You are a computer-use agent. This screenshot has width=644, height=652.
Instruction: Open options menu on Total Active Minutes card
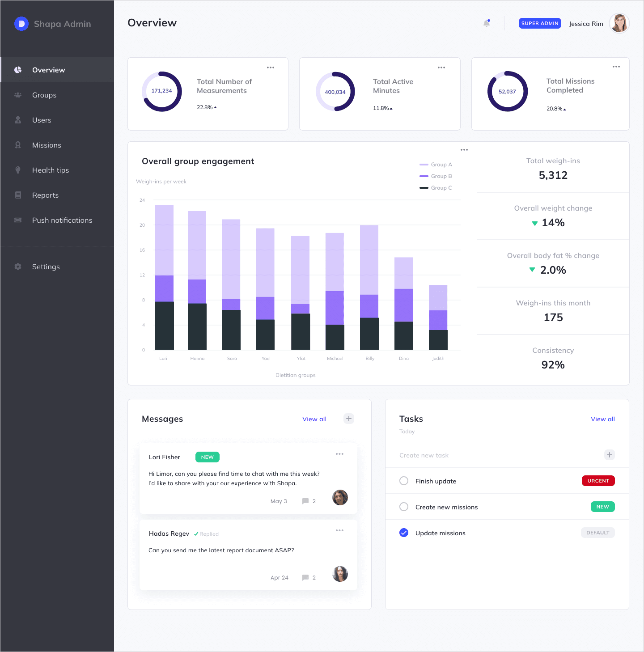coord(441,67)
